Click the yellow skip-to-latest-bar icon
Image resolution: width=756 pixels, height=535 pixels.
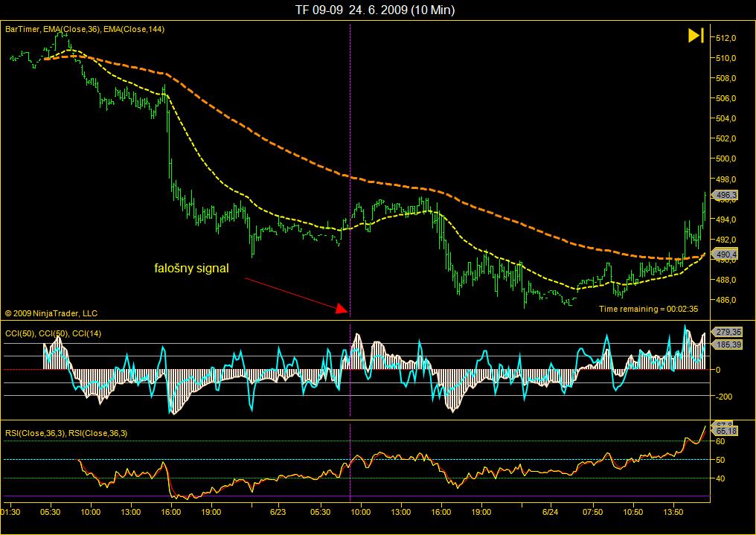coord(696,36)
